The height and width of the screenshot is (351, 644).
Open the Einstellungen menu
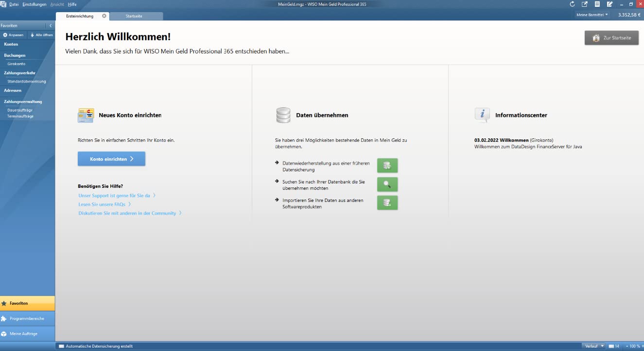pos(35,4)
